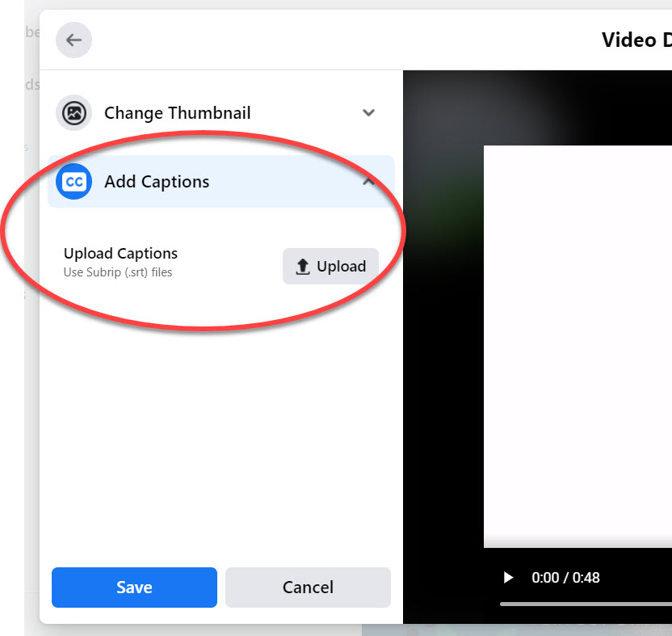Image resolution: width=672 pixels, height=636 pixels.
Task: Click the Video Details dialog title
Action: pos(636,40)
